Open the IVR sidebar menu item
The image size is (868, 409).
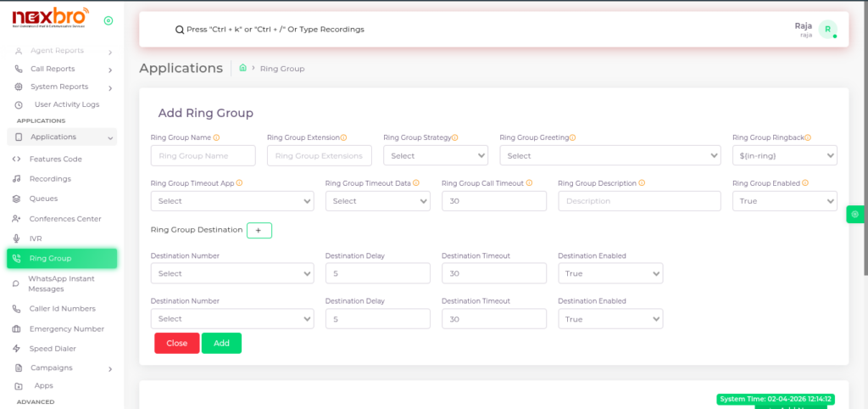[35, 238]
